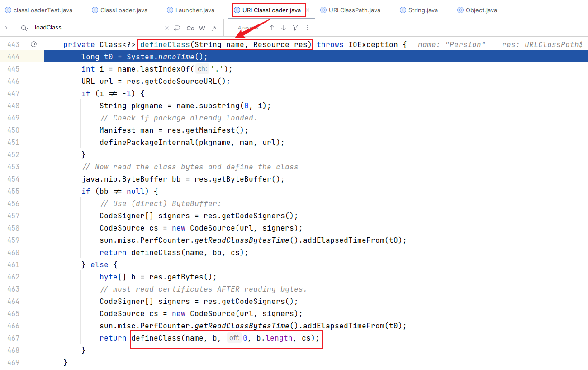Click 'Manifest man = res.getManifest();' line
The width and height of the screenshot is (588, 370).
(174, 130)
